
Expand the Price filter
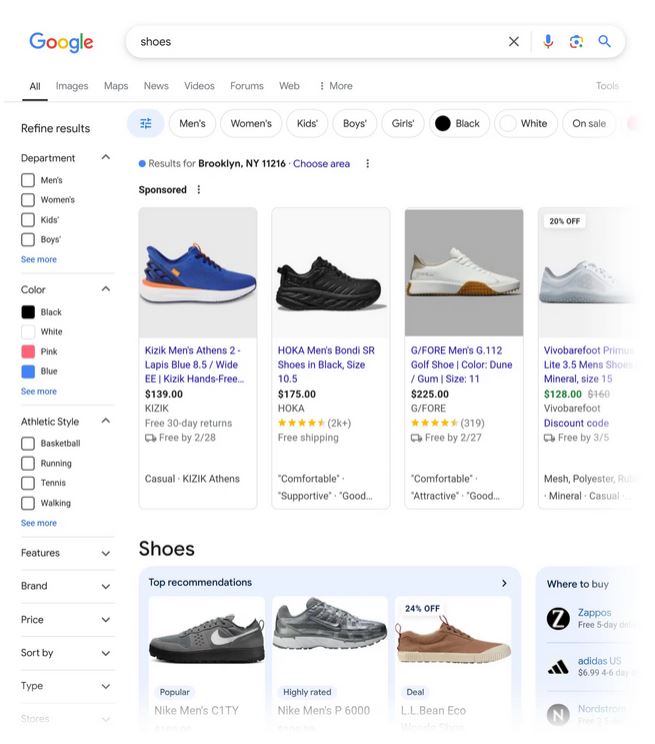click(106, 620)
